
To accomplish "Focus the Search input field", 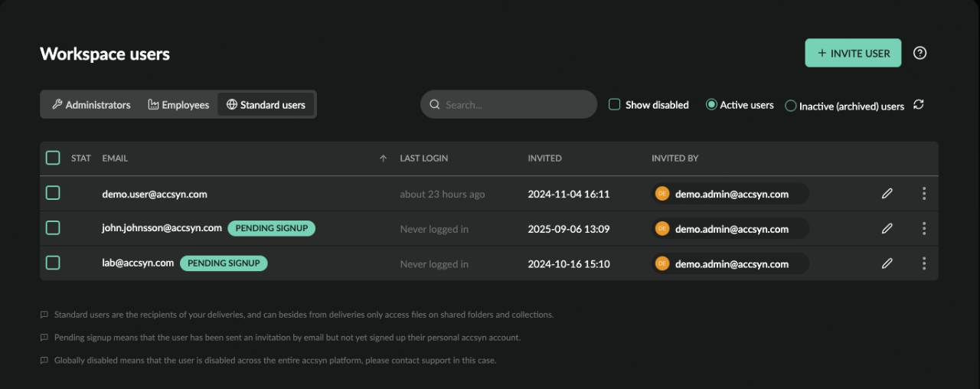I will [508, 104].
